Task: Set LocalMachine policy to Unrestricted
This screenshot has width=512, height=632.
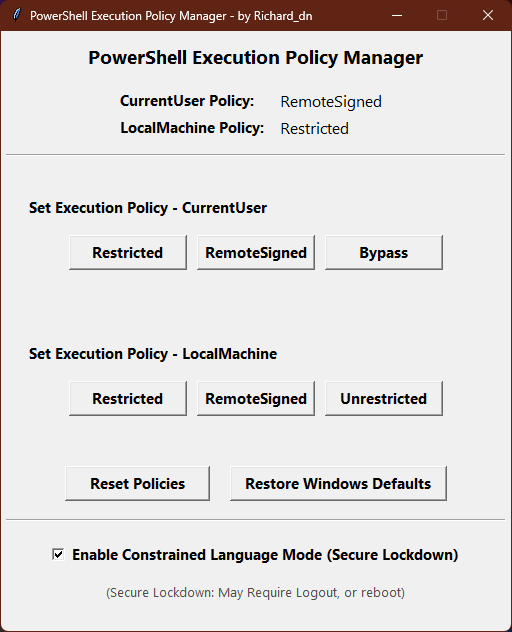Action: [384, 399]
